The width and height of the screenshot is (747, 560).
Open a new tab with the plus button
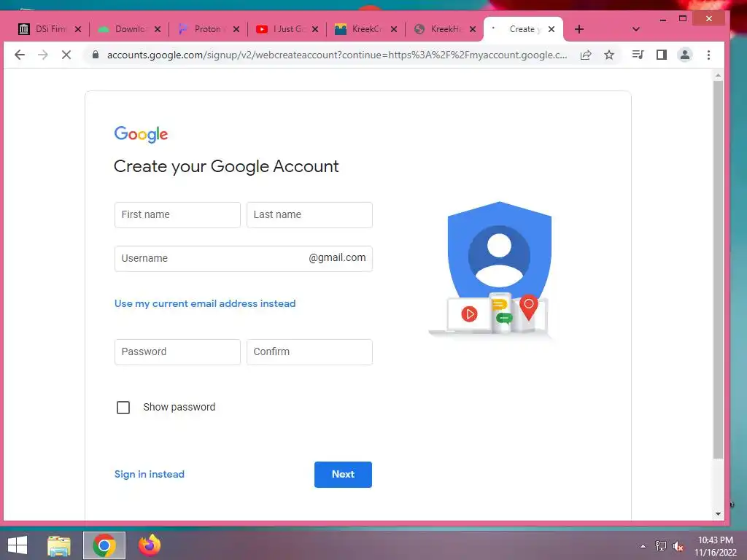[x=578, y=29]
